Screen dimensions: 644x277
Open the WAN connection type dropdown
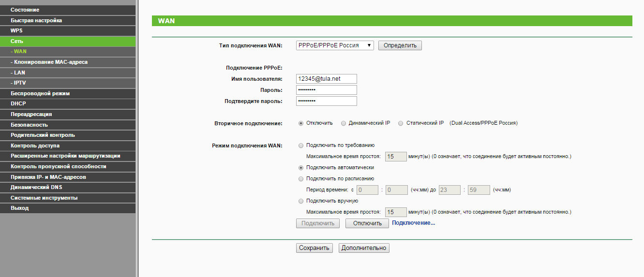coord(334,45)
